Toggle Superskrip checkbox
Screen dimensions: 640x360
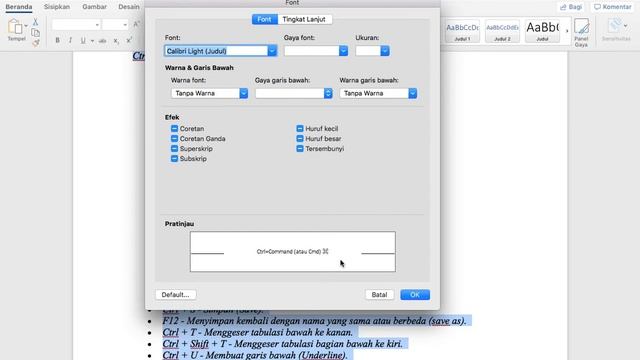click(174, 149)
